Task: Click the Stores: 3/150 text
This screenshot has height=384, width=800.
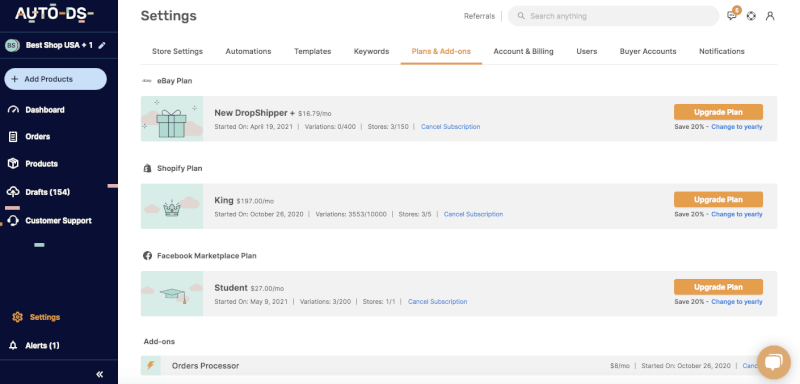Action: (x=388, y=126)
